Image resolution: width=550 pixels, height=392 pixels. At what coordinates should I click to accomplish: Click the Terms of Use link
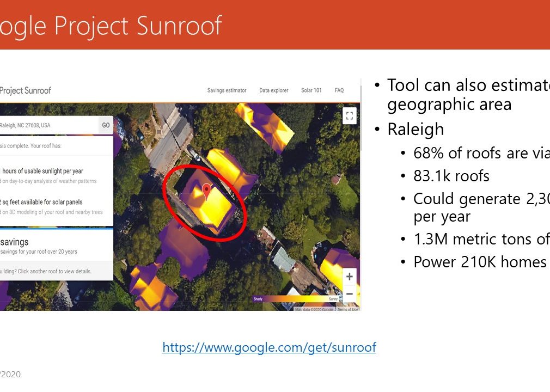tap(347, 309)
